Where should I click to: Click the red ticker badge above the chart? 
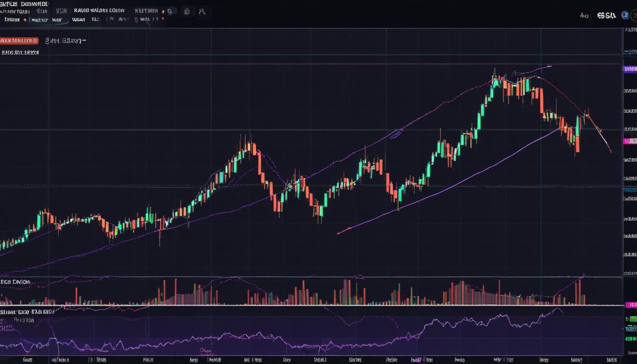pyautogui.click(x=19, y=41)
